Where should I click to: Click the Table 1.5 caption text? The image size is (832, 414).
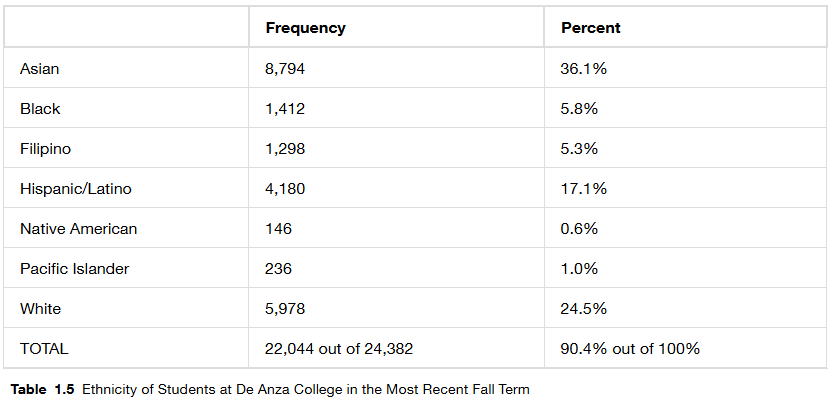pyautogui.click(x=270, y=388)
